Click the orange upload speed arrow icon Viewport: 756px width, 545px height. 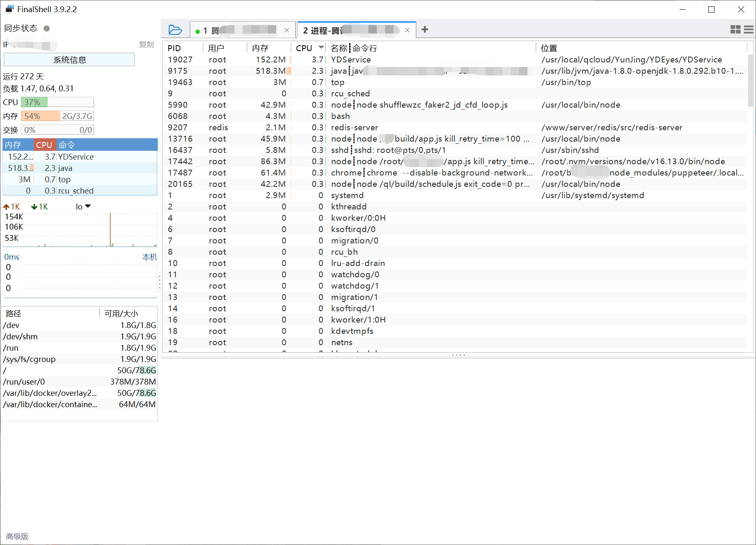pos(7,206)
